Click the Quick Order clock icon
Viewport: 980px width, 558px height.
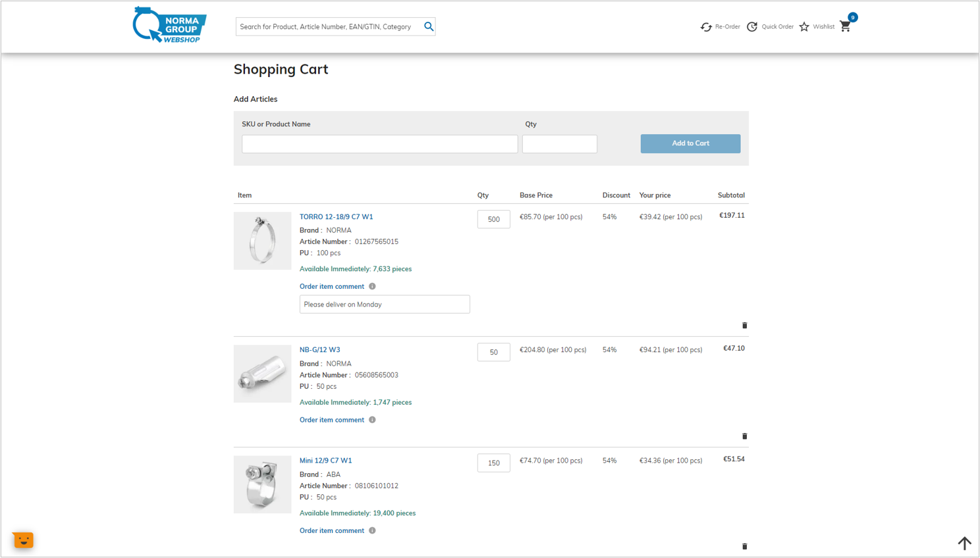click(x=752, y=27)
